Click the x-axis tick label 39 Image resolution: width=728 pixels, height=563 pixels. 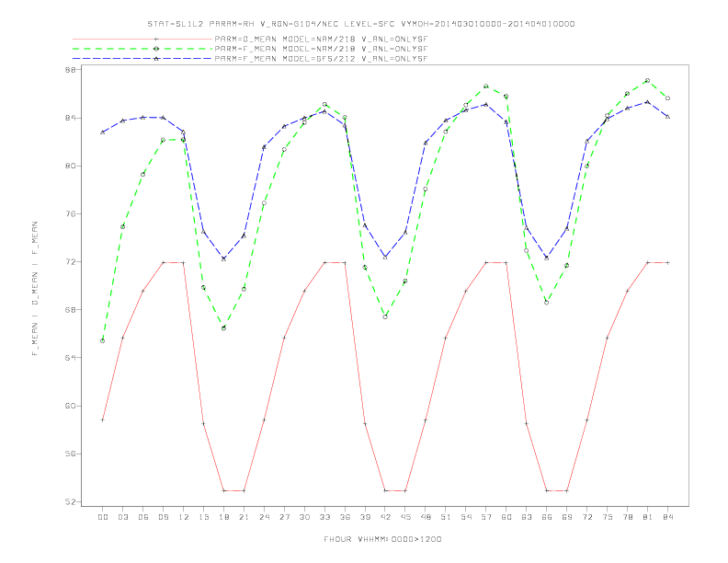tap(365, 517)
